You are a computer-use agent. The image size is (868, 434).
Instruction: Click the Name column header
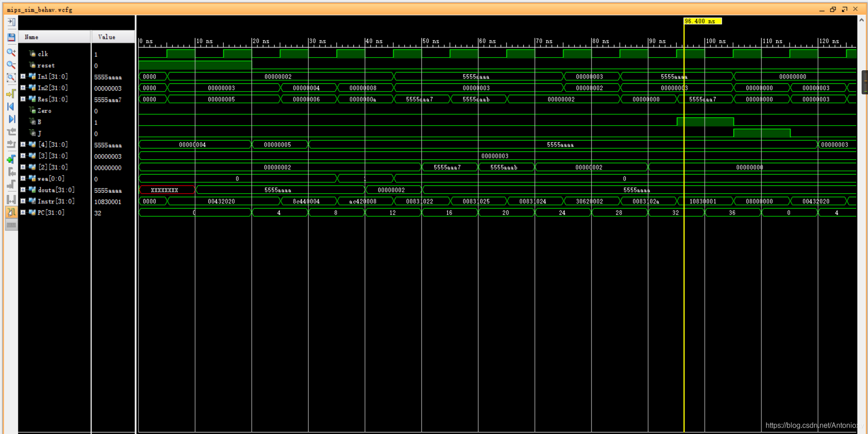(x=54, y=37)
